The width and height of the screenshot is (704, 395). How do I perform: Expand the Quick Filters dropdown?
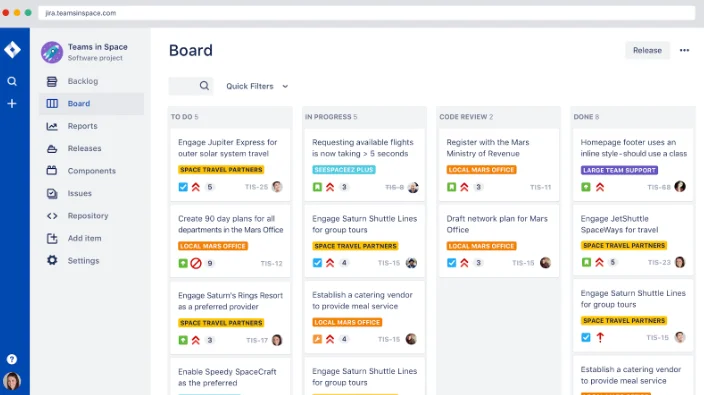click(257, 86)
